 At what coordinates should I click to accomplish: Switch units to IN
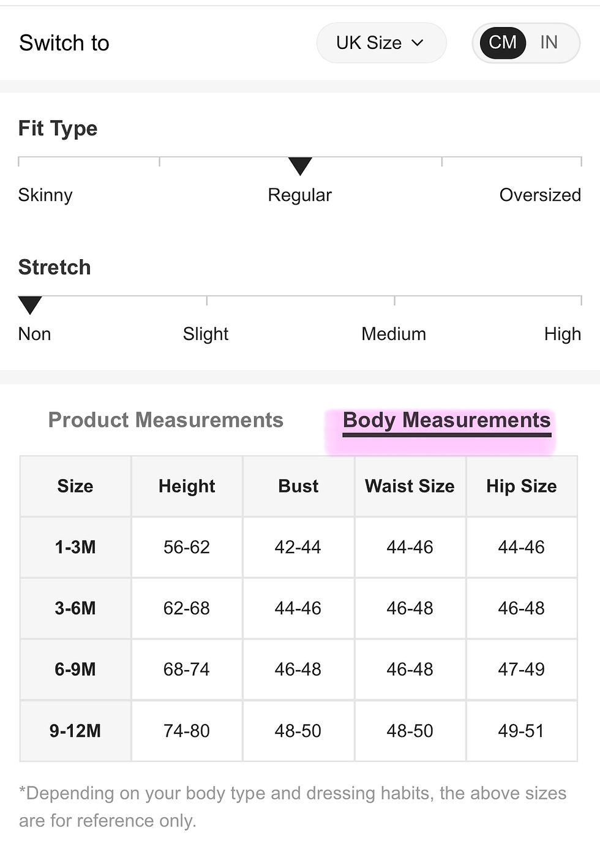coord(549,43)
